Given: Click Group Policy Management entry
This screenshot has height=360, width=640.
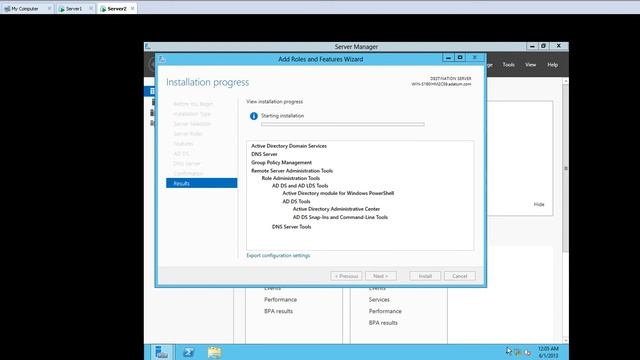Looking at the screenshot, I should click(281, 162).
